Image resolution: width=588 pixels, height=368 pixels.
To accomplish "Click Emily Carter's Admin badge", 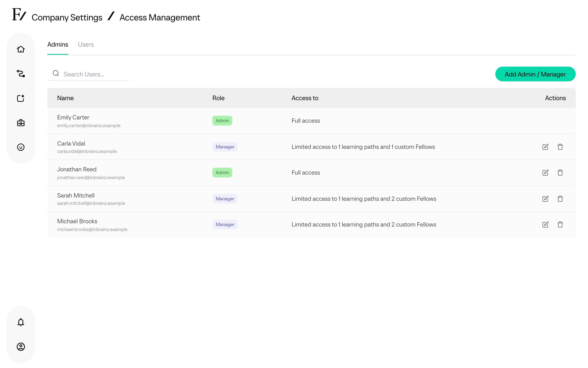I will [222, 121].
